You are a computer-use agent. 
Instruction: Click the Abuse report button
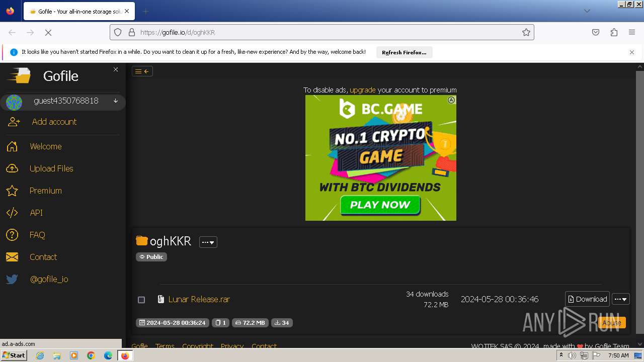point(612,323)
